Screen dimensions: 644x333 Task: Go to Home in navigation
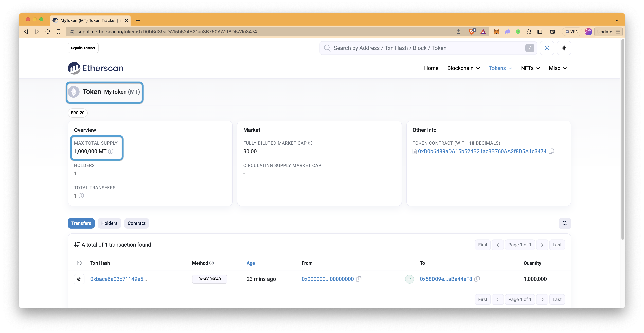coord(431,68)
